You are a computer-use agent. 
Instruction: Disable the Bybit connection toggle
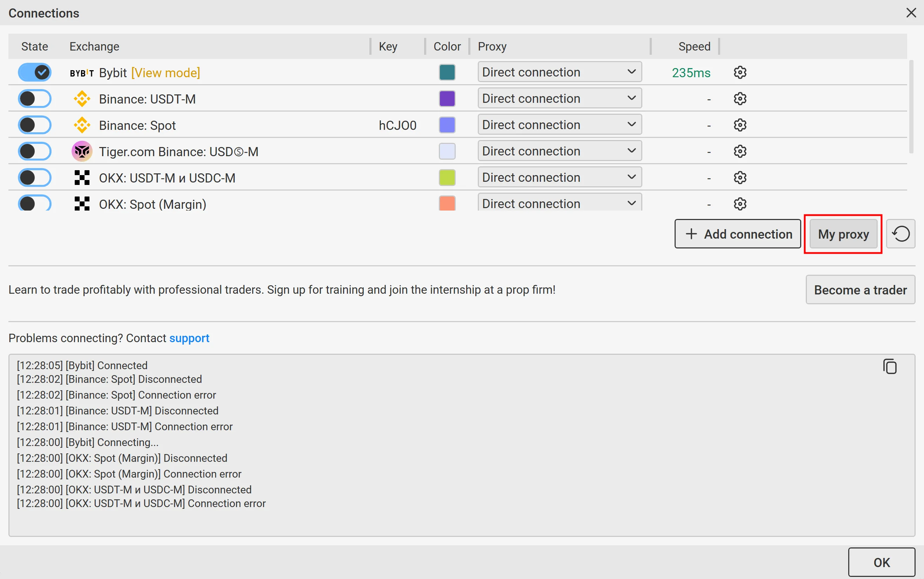(35, 72)
